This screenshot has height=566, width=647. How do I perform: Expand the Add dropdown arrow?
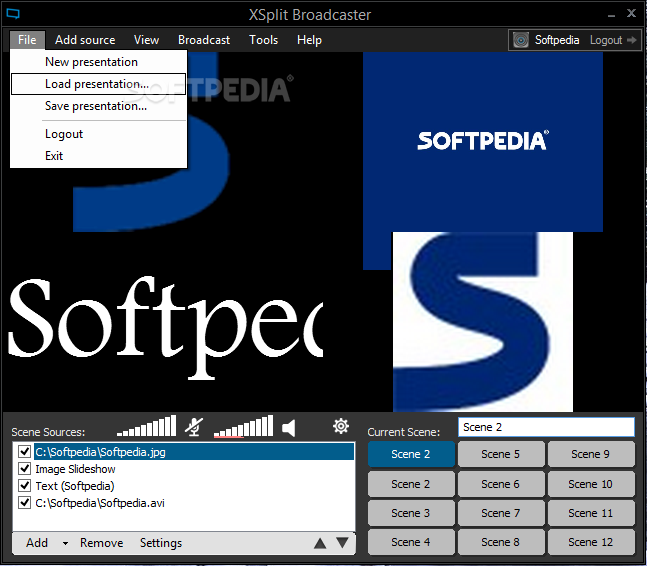(x=65, y=544)
